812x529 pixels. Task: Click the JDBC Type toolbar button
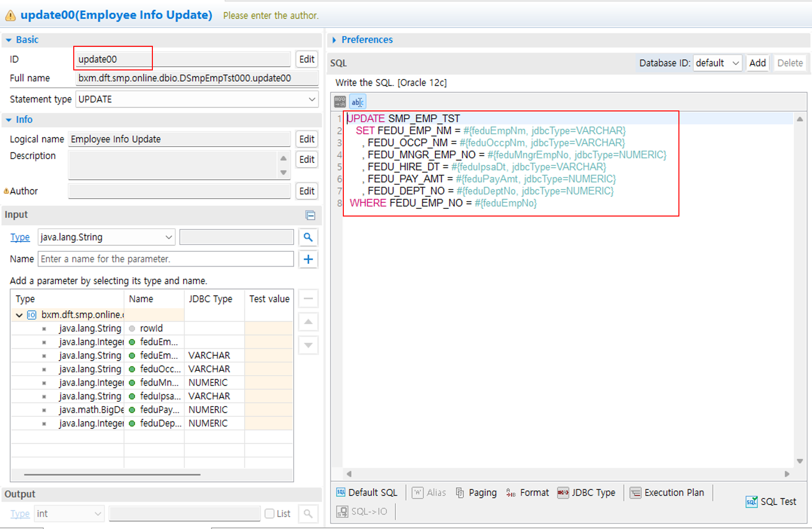(x=586, y=492)
